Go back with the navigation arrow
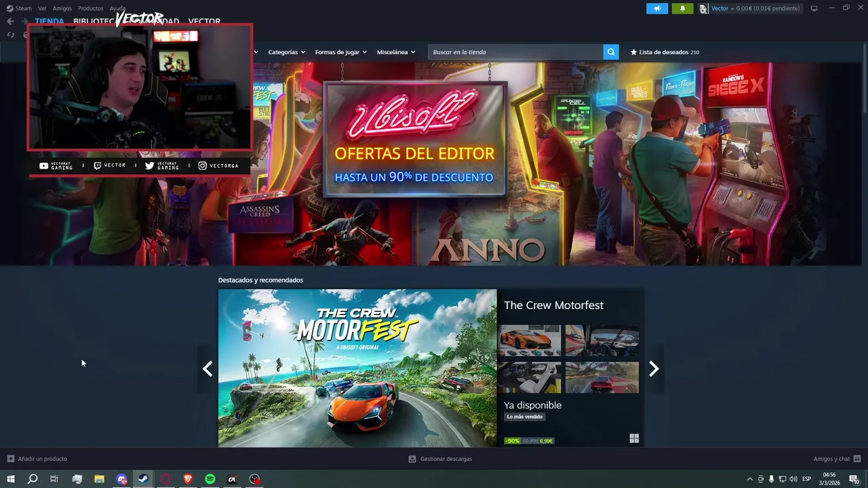 tap(10, 21)
